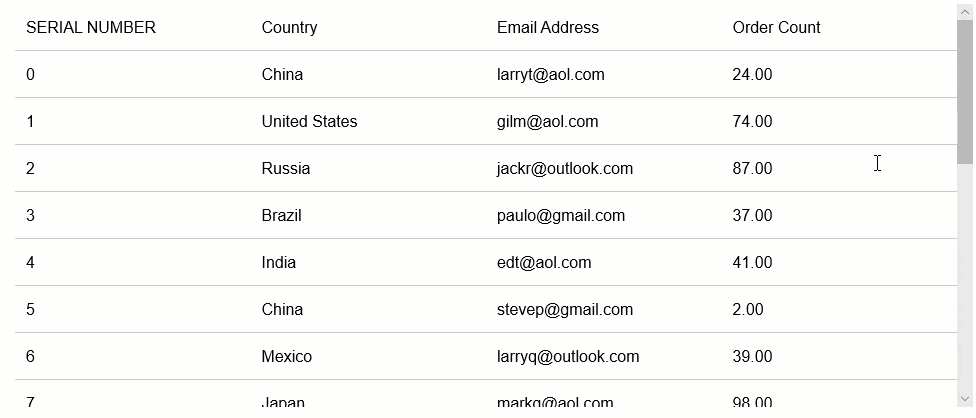Select the order count 87.00 cell
This screenshot has width=976, height=418.
coord(752,169)
